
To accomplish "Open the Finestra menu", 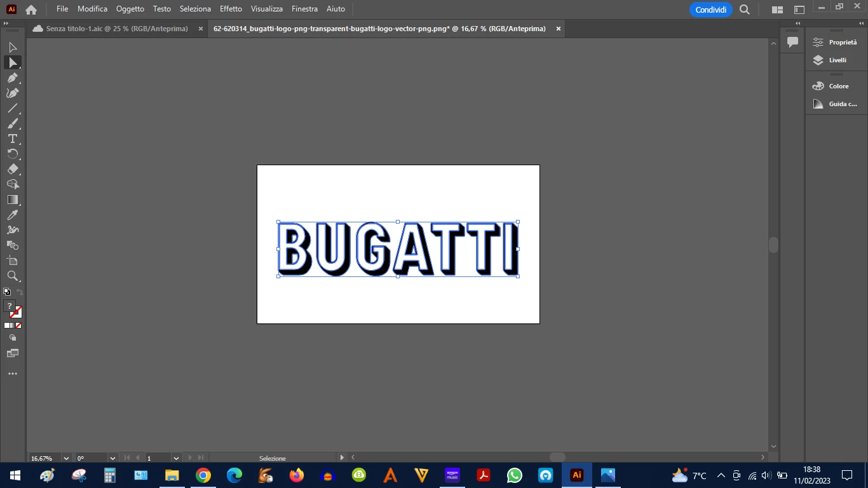I will (304, 9).
